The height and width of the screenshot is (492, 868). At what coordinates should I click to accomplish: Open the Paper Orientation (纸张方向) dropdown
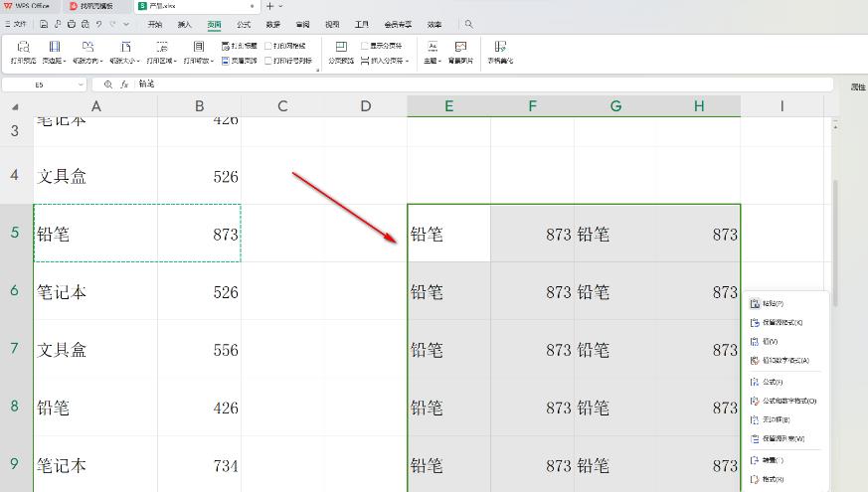pyautogui.click(x=87, y=53)
